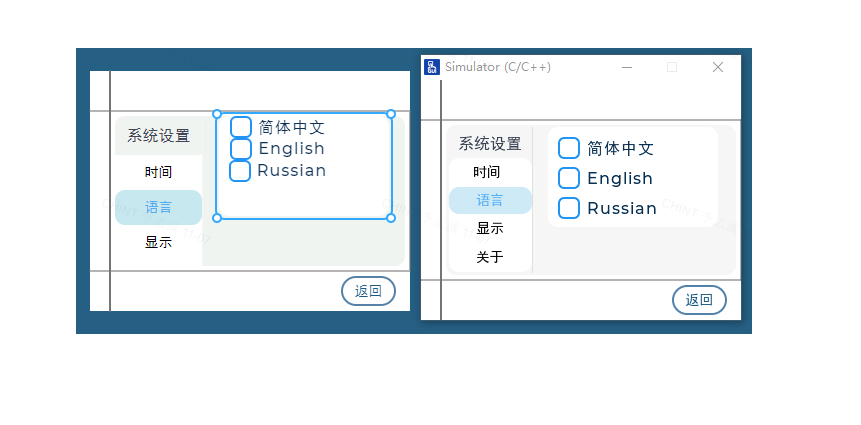Click the Simulator app icon in title bar
Viewport: 861px width, 425px height.
(x=432, y=67)
